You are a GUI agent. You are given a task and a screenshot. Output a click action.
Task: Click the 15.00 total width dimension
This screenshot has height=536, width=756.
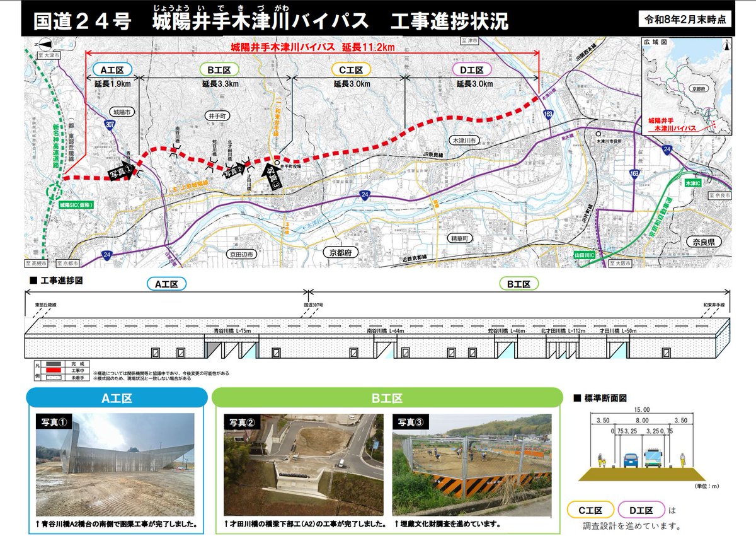[x=643, y=409]
